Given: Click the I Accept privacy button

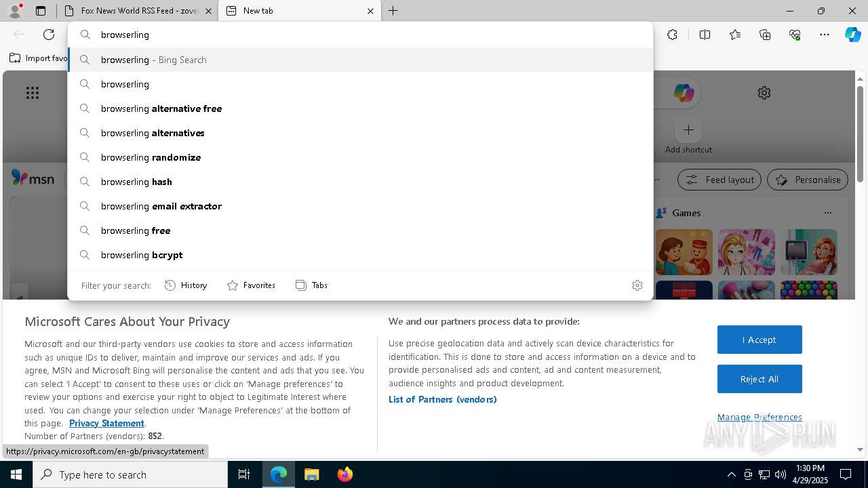Looking at the screenshot, I should (759, 340).
